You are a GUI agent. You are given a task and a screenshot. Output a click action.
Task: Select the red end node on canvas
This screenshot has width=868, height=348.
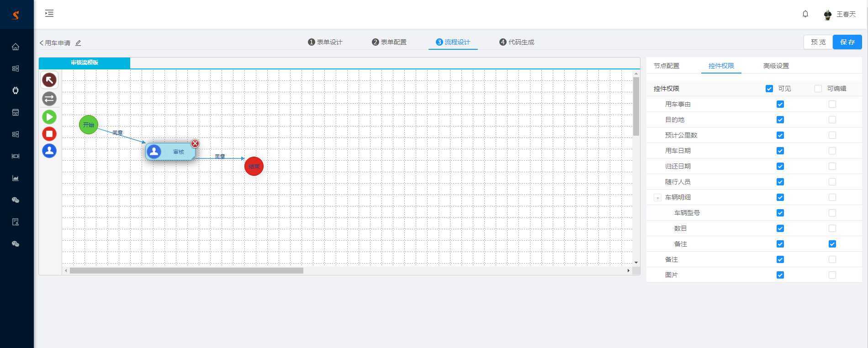coord(254,166)
